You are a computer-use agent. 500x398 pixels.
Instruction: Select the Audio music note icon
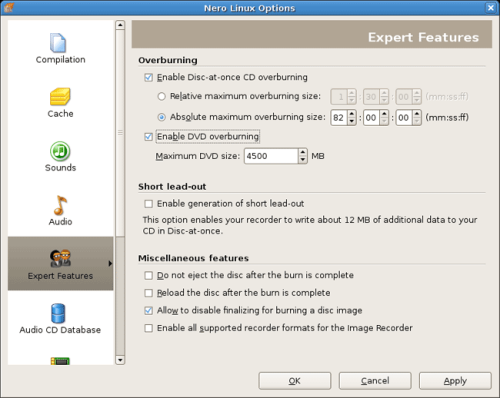tap(60, 205)
